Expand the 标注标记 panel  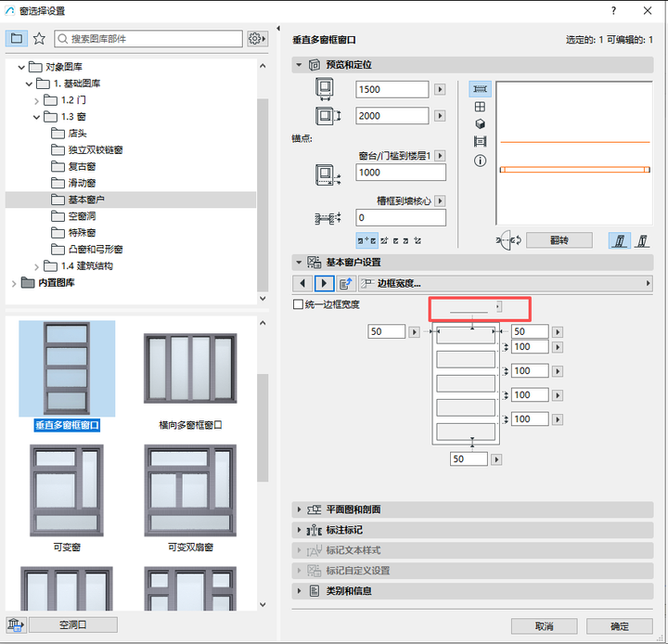[299, 530]
